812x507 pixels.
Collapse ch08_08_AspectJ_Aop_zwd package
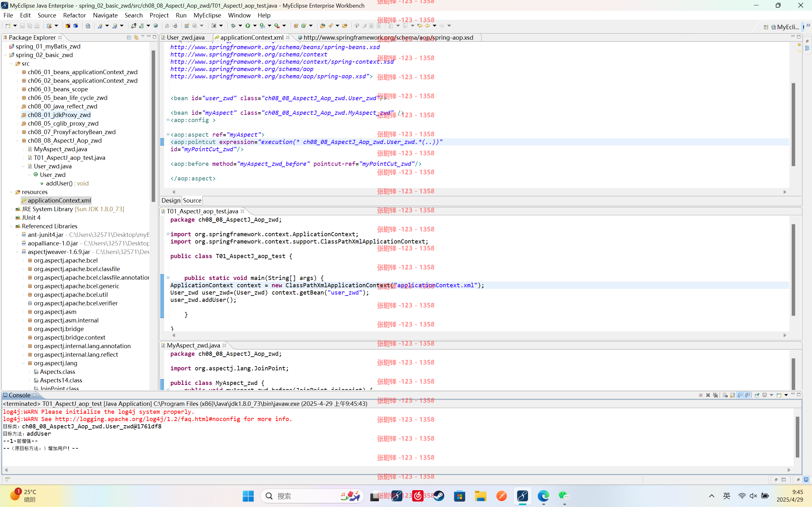17,141
